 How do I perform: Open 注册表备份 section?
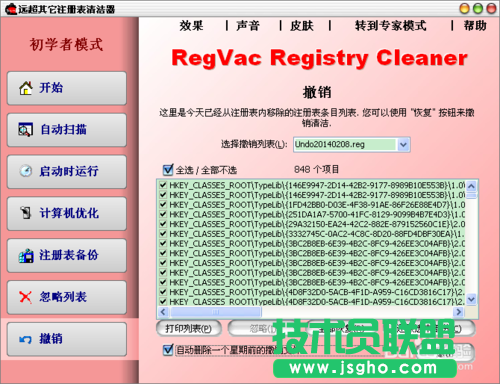click(x=67, y=255)
